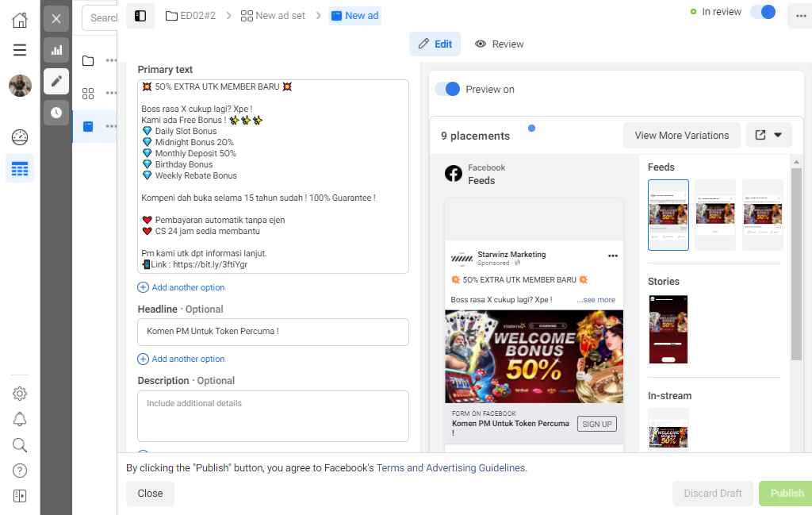Click the View More Variations button
Image resolution: width=812 pixels, height=515 pixels.
pyautogui.click(x=681, y=135)
